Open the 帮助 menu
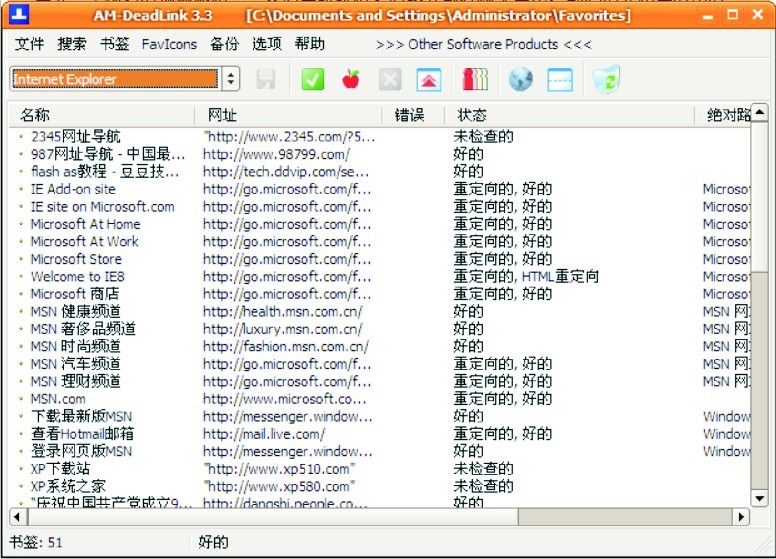The height and width of the screenshot is (559, 776). click(310, 44)
